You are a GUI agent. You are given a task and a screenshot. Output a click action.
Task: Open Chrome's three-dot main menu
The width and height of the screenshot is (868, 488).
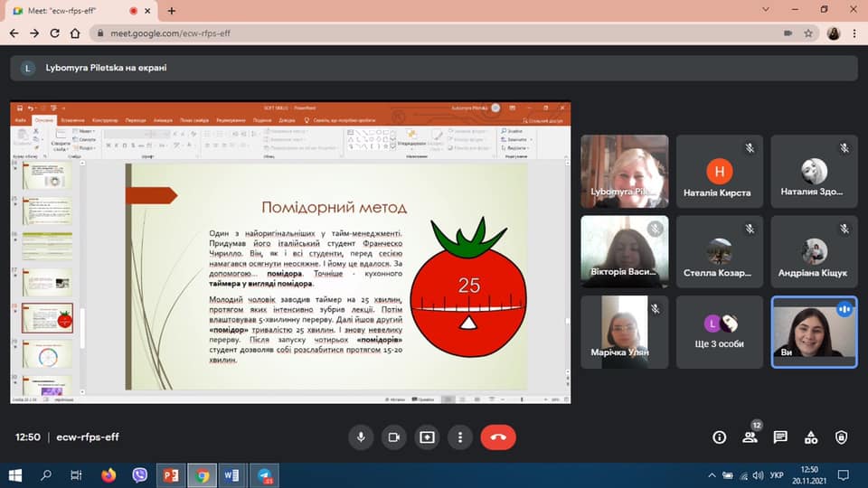click(854, 33)
